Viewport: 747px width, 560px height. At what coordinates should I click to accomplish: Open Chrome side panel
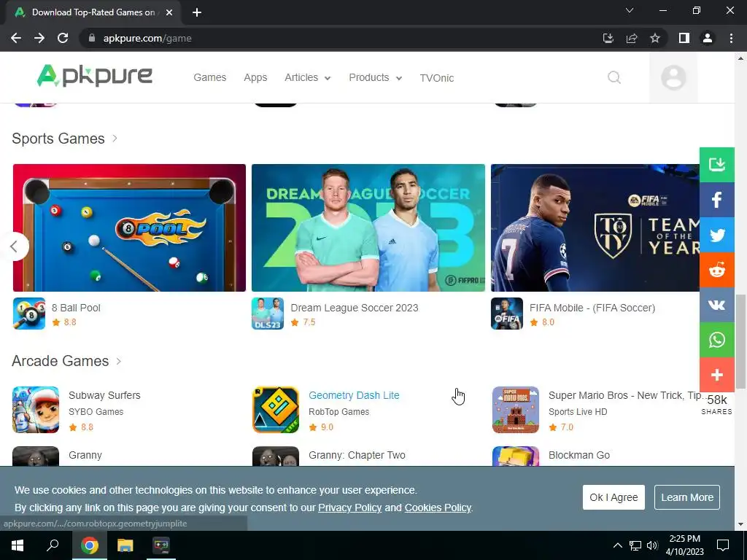684,38
